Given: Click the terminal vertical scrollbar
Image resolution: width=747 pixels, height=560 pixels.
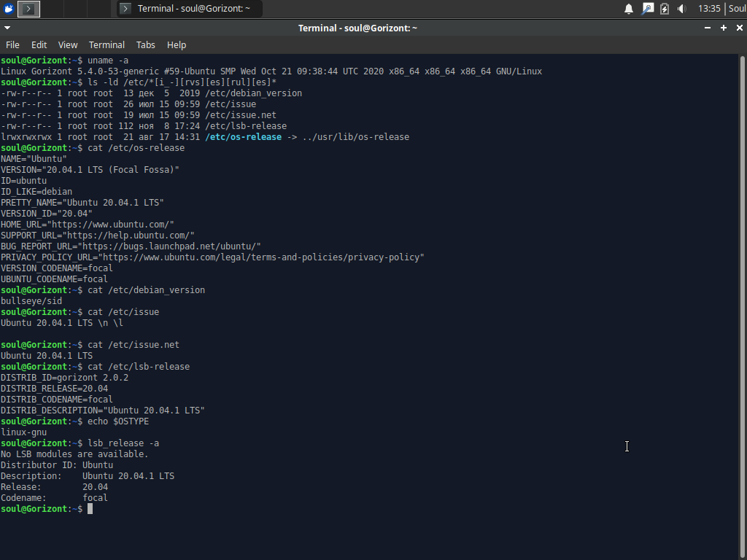Looking at the screenshot, I should pyautogui.click(x=742, y=307).
